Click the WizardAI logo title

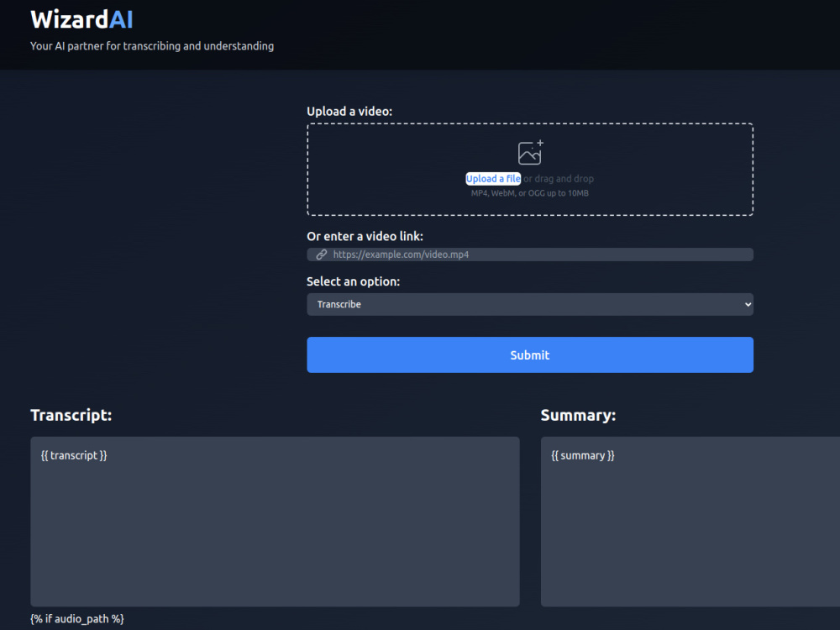(x=81, y=20)
